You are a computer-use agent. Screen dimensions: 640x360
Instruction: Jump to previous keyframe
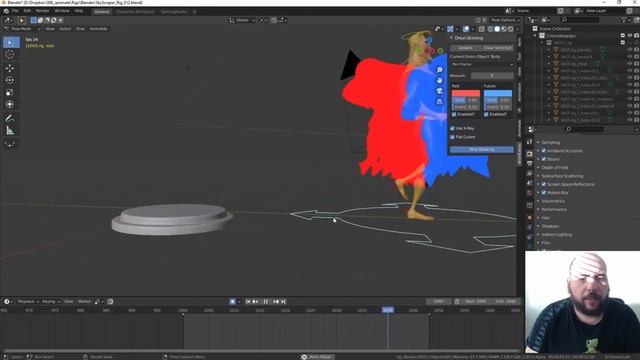255,302
